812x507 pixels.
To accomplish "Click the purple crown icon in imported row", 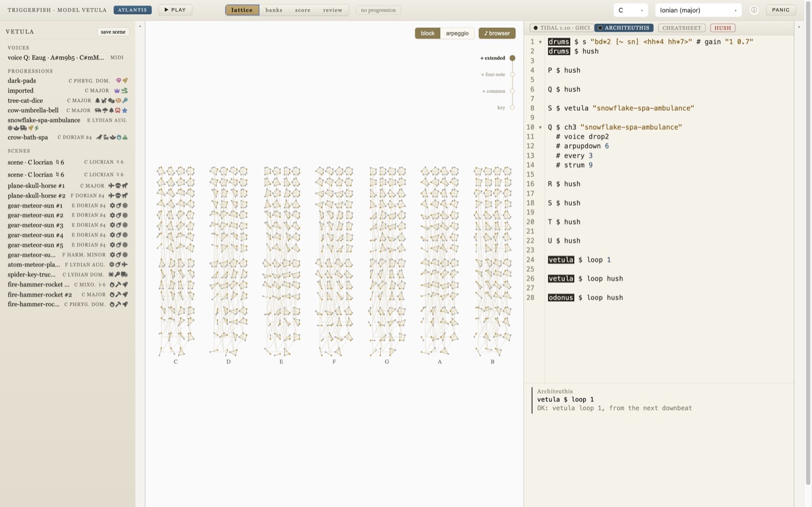I will click(x=117, y=90).
